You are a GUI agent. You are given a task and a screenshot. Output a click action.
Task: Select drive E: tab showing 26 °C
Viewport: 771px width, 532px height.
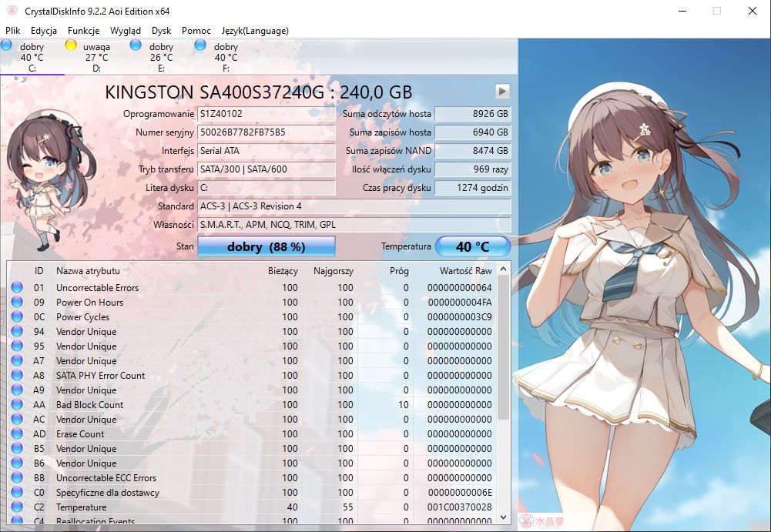161,57
